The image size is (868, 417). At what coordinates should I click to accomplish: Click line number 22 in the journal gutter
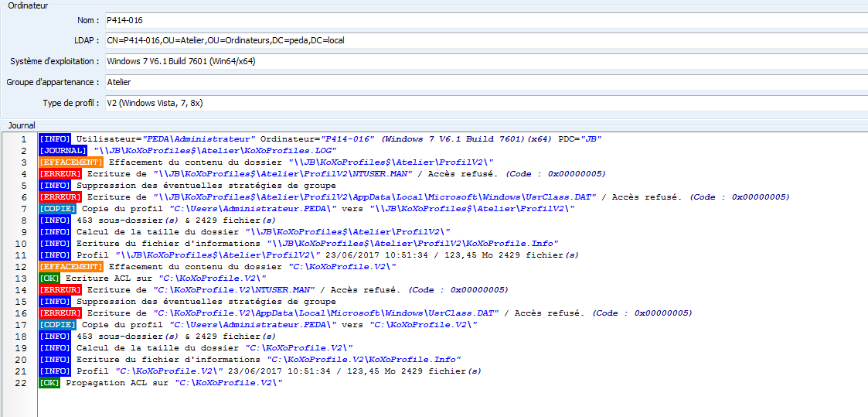(21, 383)
